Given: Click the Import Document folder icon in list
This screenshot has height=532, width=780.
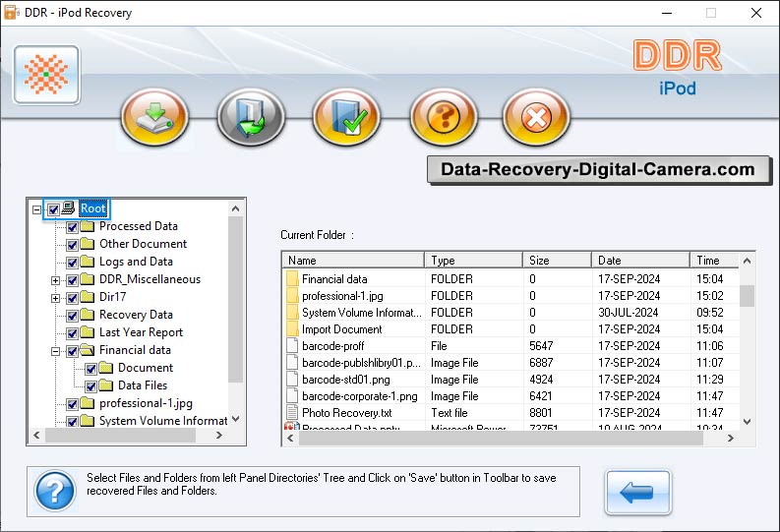Looking at the screenshot, I should (292, 329).
